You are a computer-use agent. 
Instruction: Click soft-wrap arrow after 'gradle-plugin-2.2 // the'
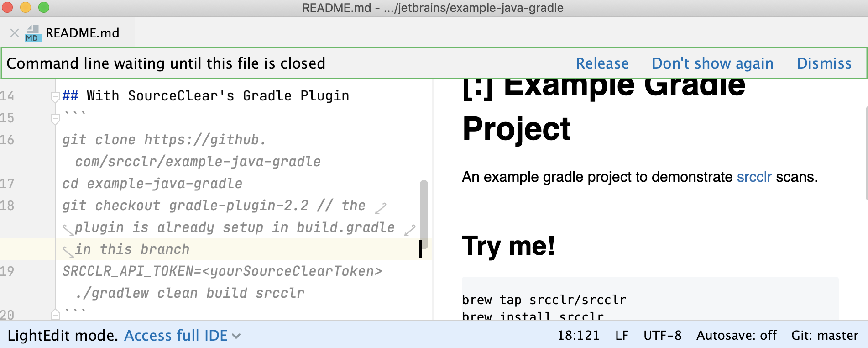coord(381,208)
